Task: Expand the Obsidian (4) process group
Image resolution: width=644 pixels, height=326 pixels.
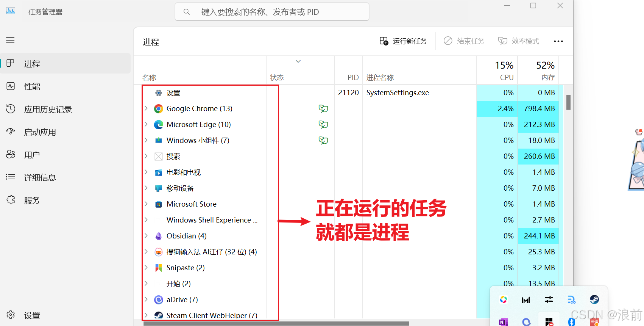Action: click(146, 236)
